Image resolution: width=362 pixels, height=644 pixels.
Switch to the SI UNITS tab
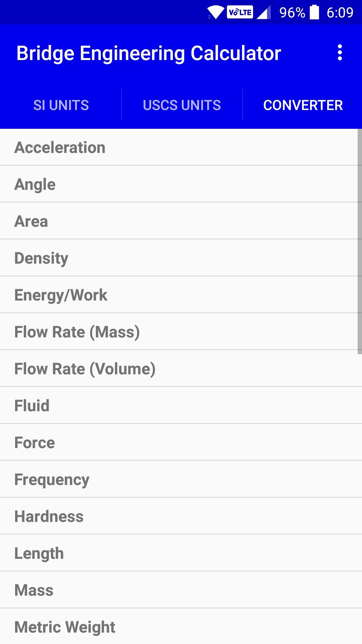click(x=61, y=105)
